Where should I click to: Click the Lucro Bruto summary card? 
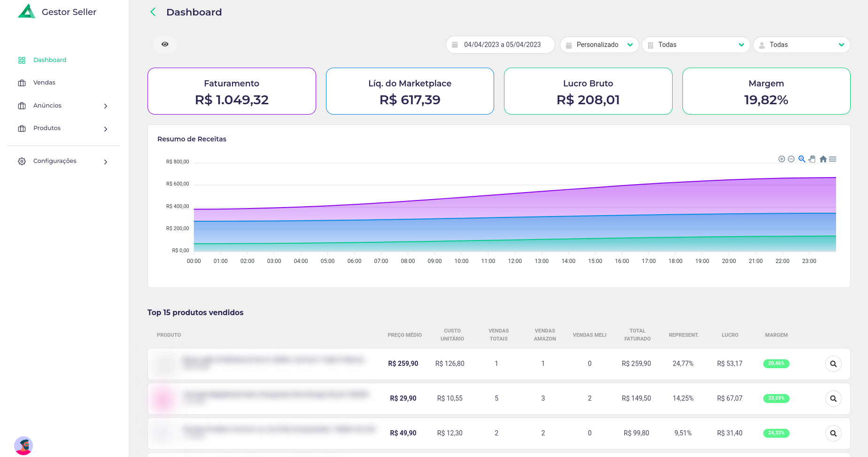point(588,91)
